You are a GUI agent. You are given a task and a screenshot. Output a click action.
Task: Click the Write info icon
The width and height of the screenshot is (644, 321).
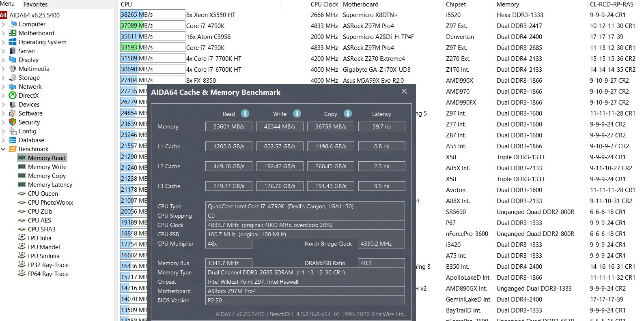tap(297, 113)
